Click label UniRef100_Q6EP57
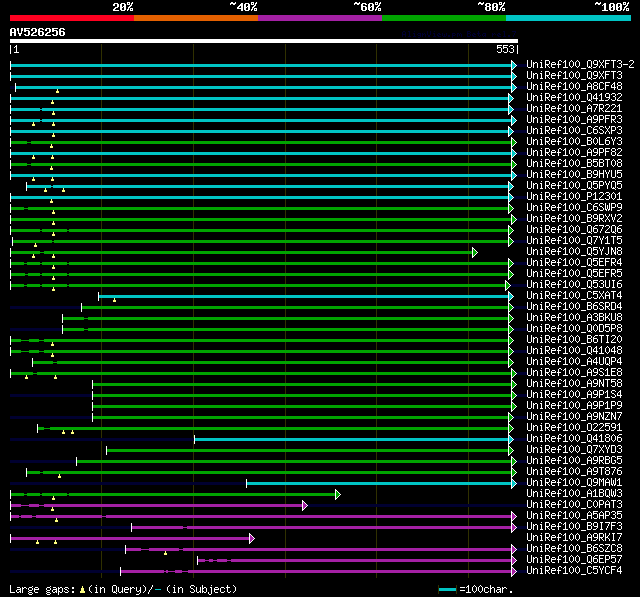The width and height of the screenshot is (640, 597). coord(574,560)
